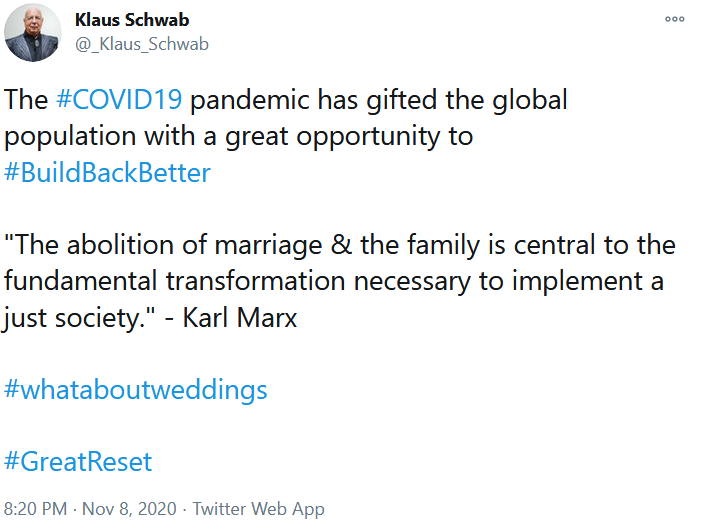This screenshot has width=703, height=522.
Task: Click the "just society" text
Action: click(71, 317)
